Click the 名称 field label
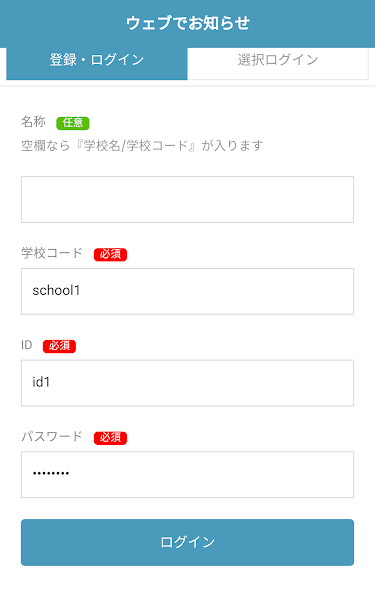 pos(33,122)
